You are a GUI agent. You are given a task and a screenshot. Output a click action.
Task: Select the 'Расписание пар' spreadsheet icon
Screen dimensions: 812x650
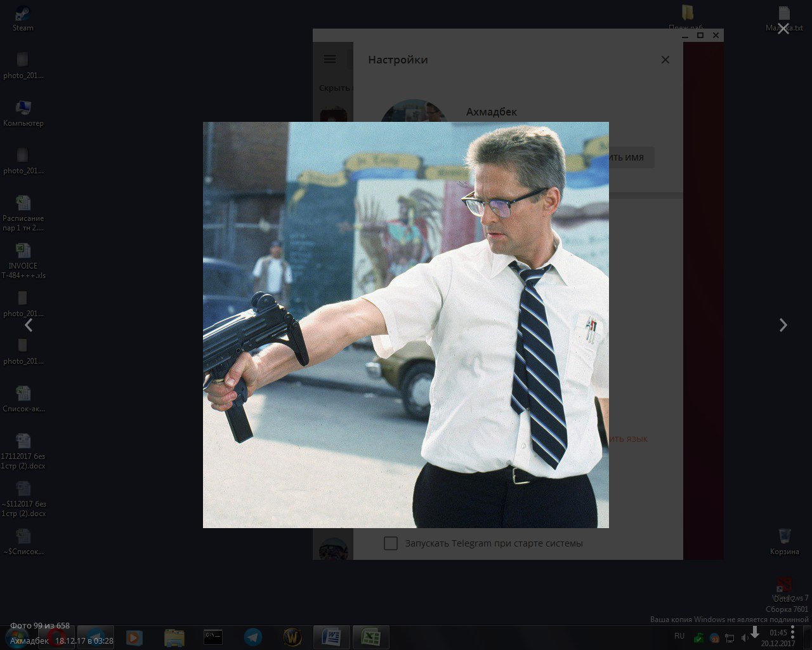23,213
